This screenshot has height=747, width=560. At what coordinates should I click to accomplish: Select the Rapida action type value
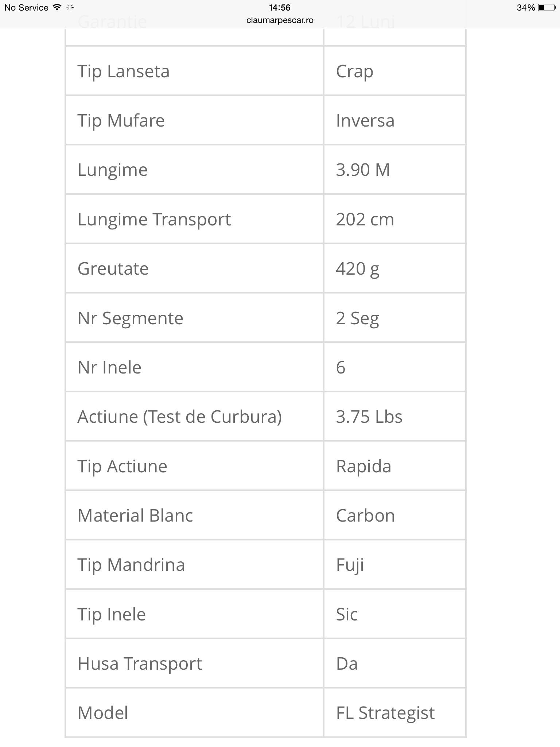pos(363,466)
